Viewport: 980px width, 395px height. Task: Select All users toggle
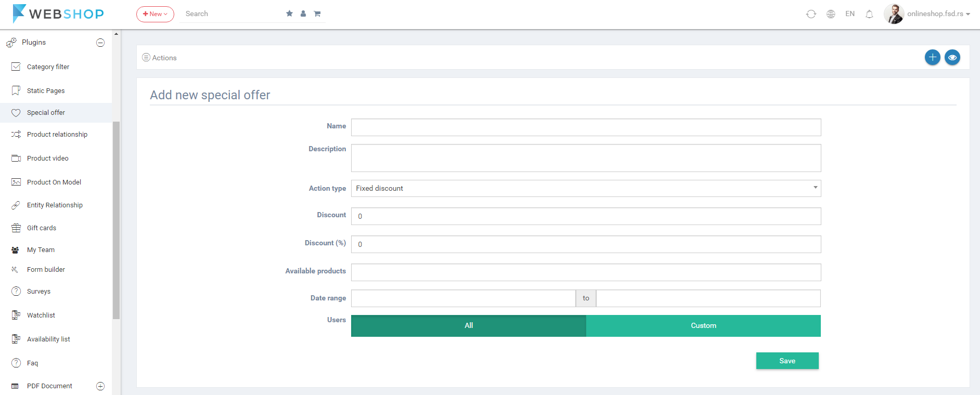click(x=469, y=326)
